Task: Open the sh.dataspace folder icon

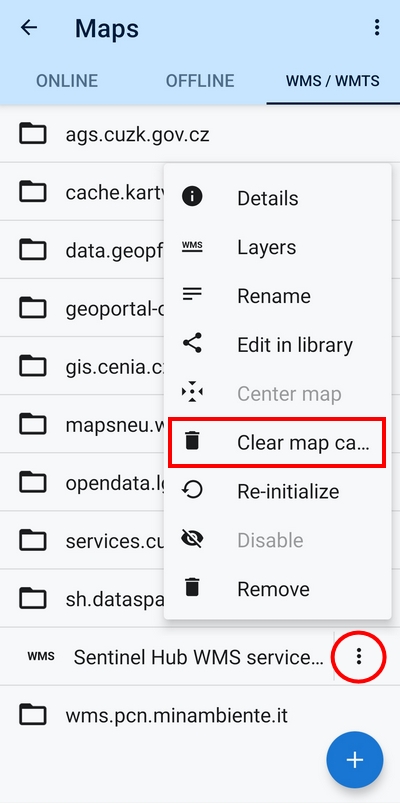Action: coord(33,598)
